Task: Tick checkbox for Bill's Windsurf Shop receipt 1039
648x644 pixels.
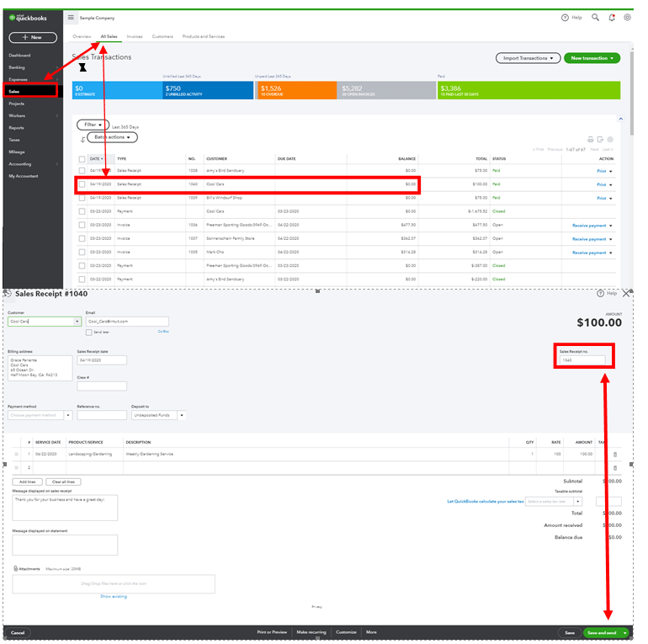Action: coord(82,198)
